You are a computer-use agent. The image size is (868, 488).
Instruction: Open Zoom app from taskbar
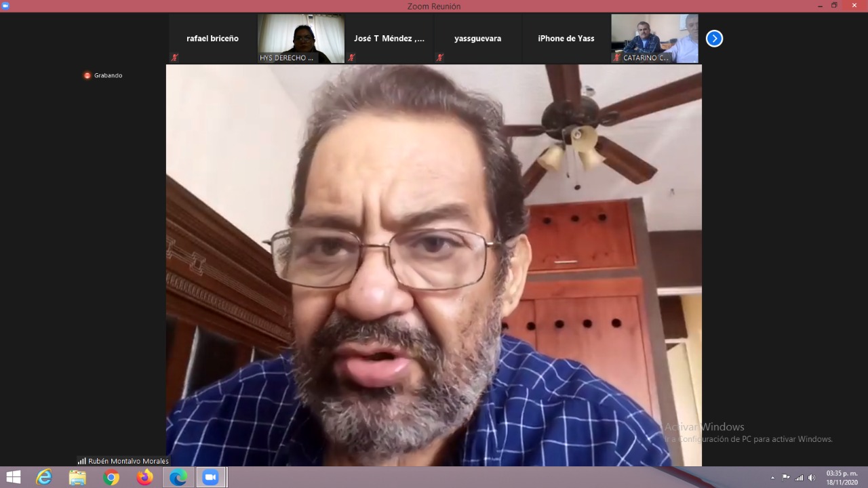click(211, 477)
